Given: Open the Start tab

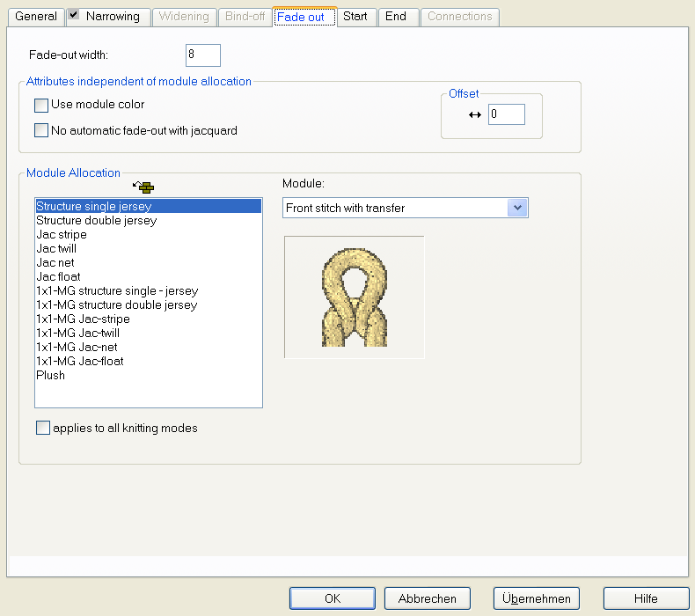Looking at the screenshot, I should tap(355, 17).
